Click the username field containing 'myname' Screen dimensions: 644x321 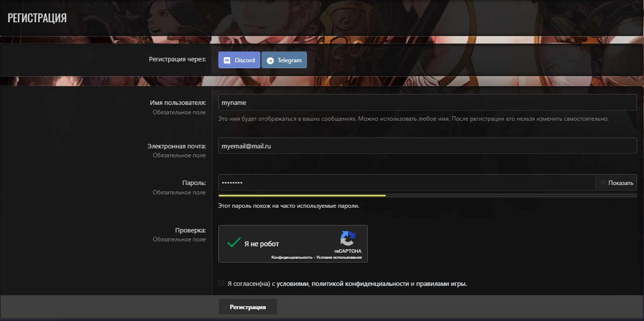[427, 102]
